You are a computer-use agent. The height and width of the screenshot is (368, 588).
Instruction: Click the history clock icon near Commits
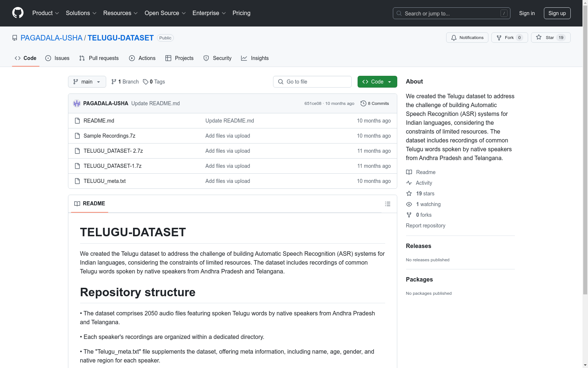tap(363, 103)
